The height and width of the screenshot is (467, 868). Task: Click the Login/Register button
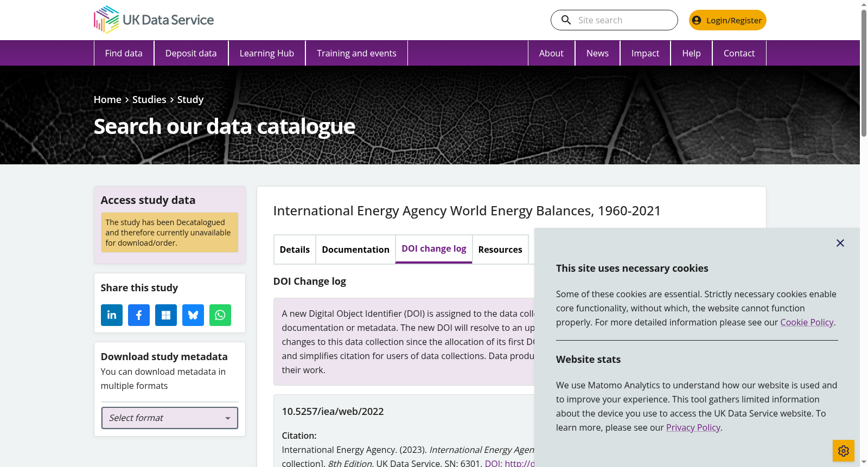[x=727, y=20]
